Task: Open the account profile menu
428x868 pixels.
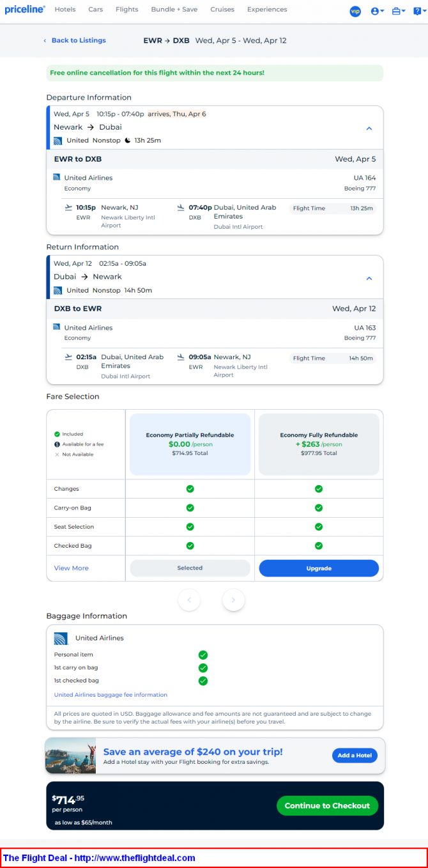Action: [x=378, y=11]
